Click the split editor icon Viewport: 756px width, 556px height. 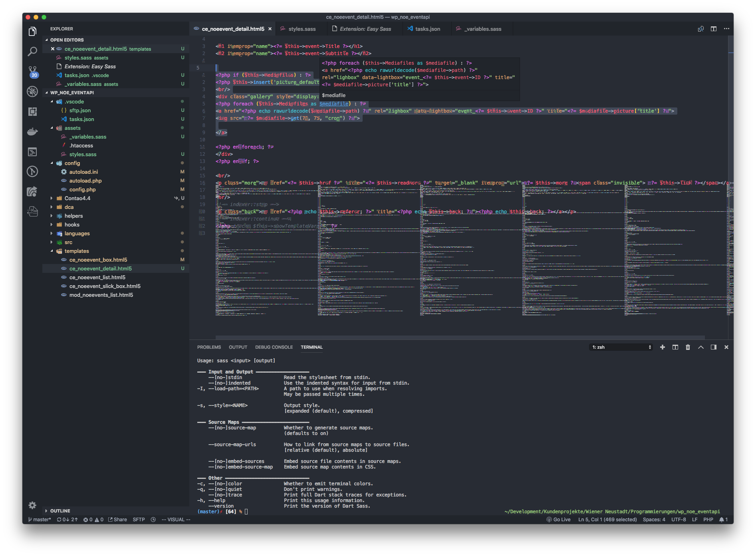point(714,29)
